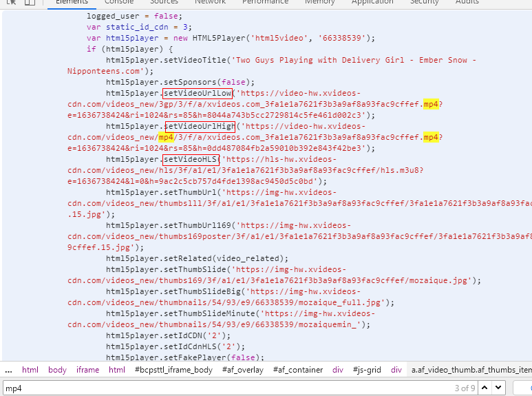Image resolution: width=532 pixels, height=396 pixels.
Task: Click the mp4 search input field
Action: pyautogui.click(x=206, y=388)
